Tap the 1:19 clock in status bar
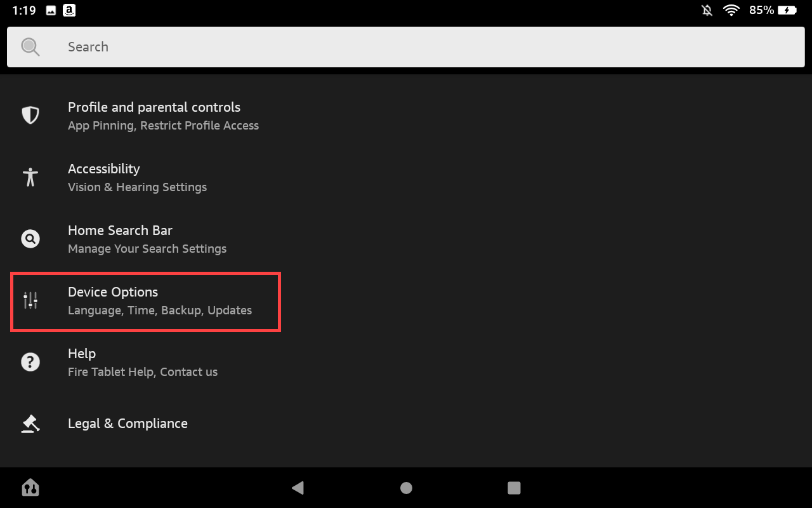Image resolution: width=812 pixels, height=508 pixels. point(24,10)
